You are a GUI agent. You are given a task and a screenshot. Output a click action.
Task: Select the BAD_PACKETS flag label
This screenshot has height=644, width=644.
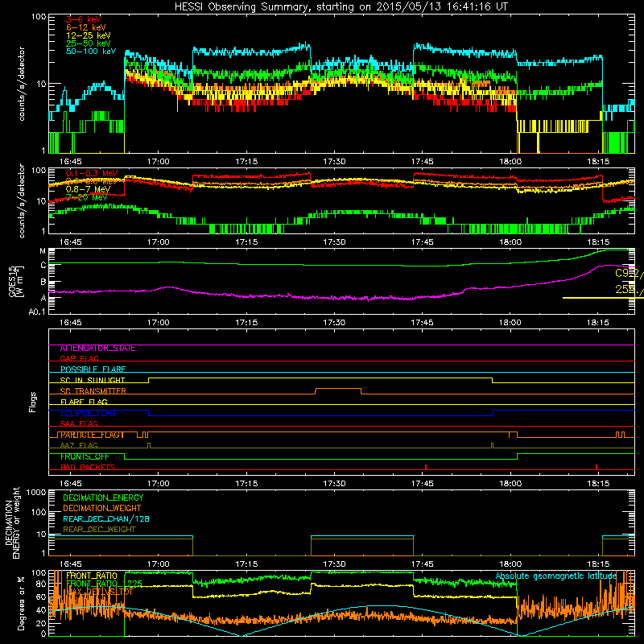coord(88,468)
